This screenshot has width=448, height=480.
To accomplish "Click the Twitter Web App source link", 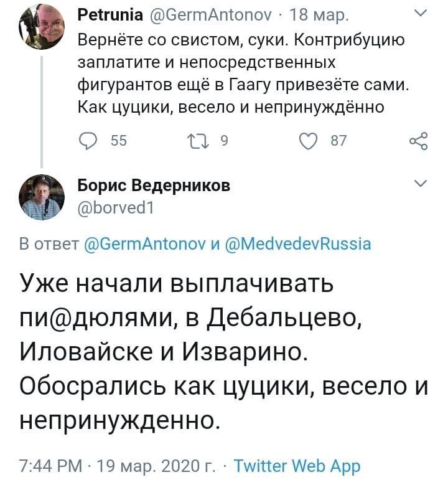I will (297, 466).
